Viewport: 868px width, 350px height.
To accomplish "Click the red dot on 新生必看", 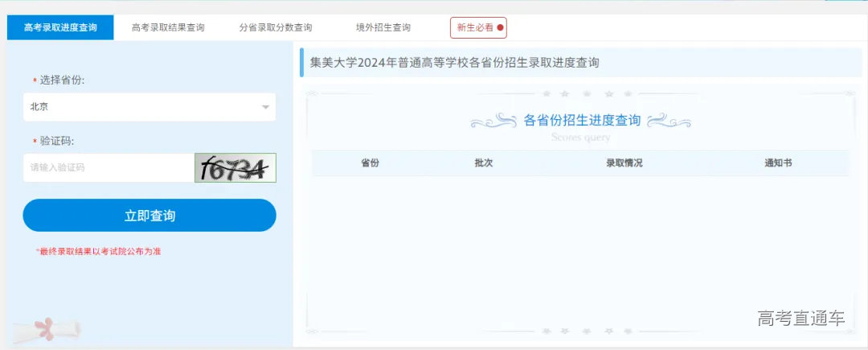I will tap(501, 27).
